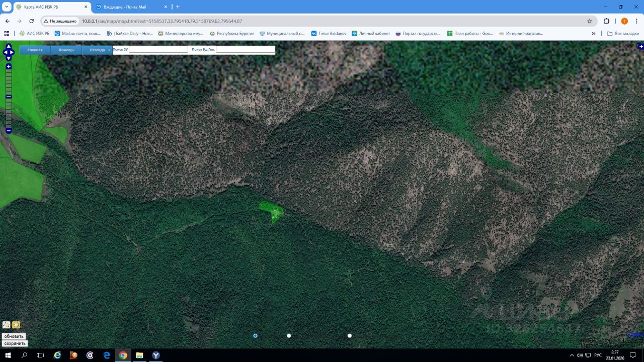This screenshot has height=362, width=644.
Task: Click the сохранить button
Action: pyautogui.click(x=15, y=343)
